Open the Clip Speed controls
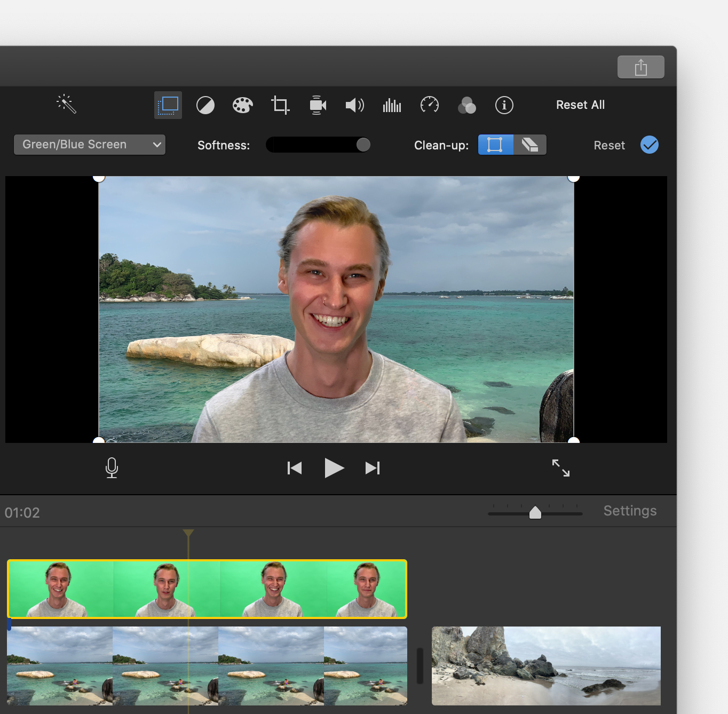The image size is (728, 714). (429, 105)
